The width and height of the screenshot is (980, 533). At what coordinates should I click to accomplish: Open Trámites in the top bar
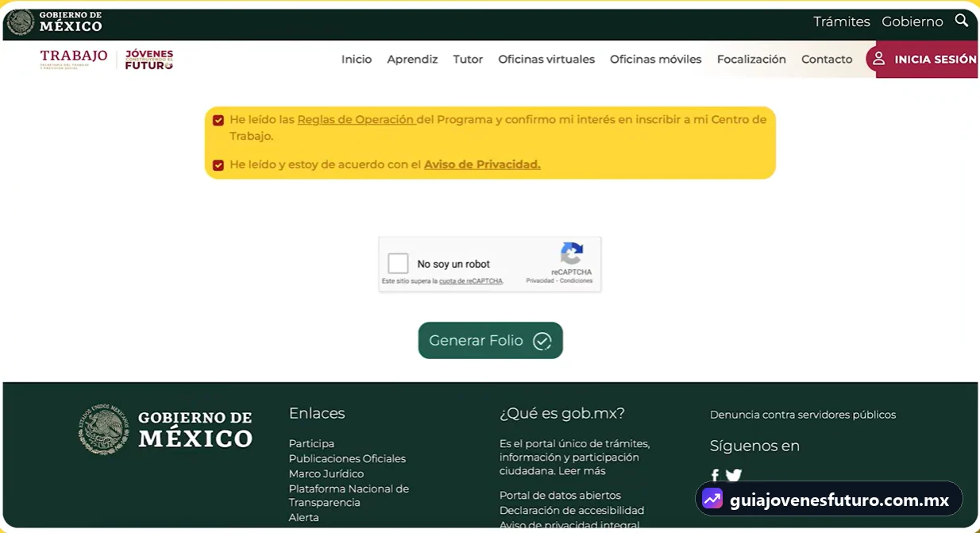click(x=842, y=21)
